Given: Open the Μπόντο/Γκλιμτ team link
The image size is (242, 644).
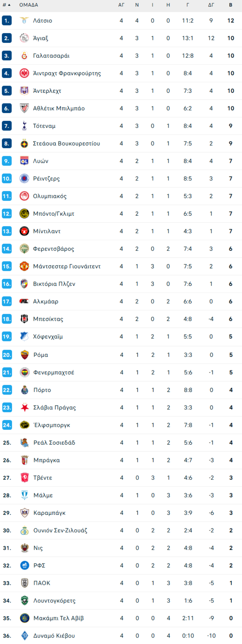Looking at the screenshot, I should click(x=54, y=214).
